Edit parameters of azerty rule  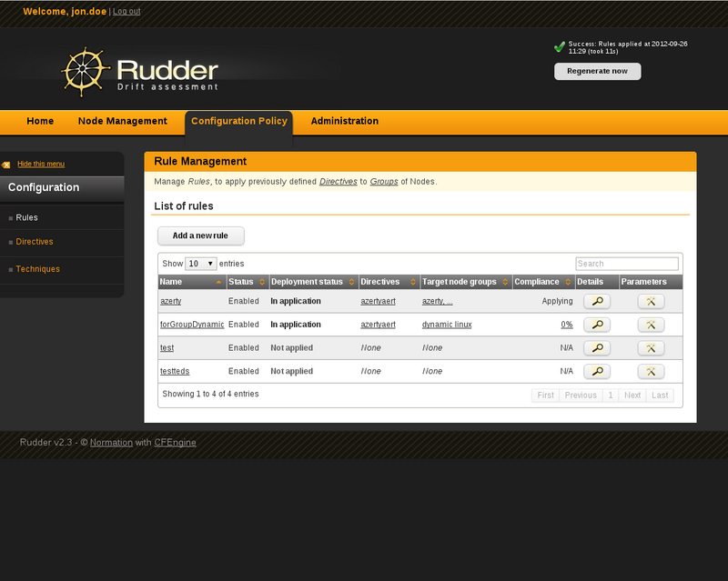pos(651,301)
